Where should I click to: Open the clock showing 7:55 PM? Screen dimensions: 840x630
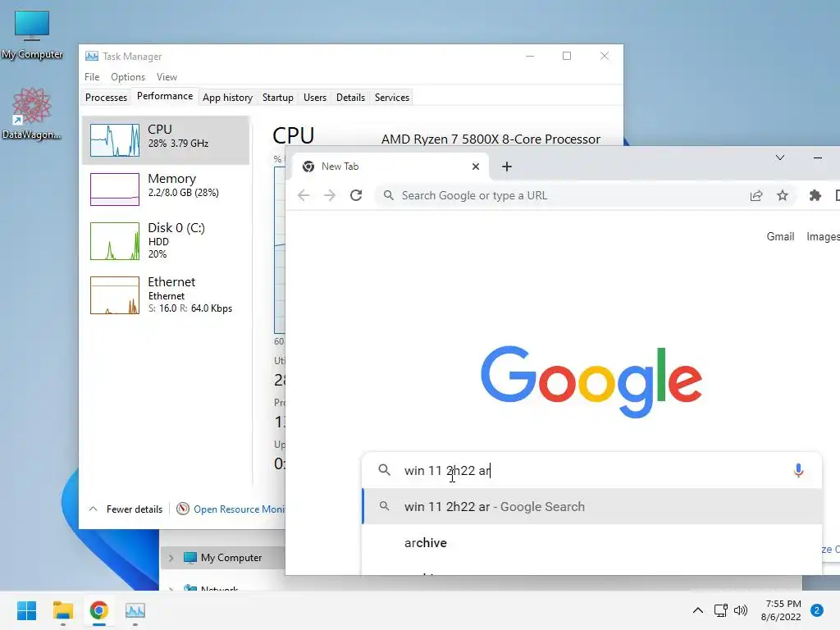(x=781, y=610)
